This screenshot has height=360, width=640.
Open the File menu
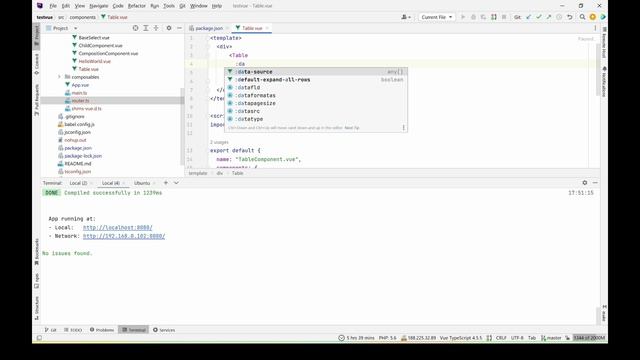tap(53, 6)
